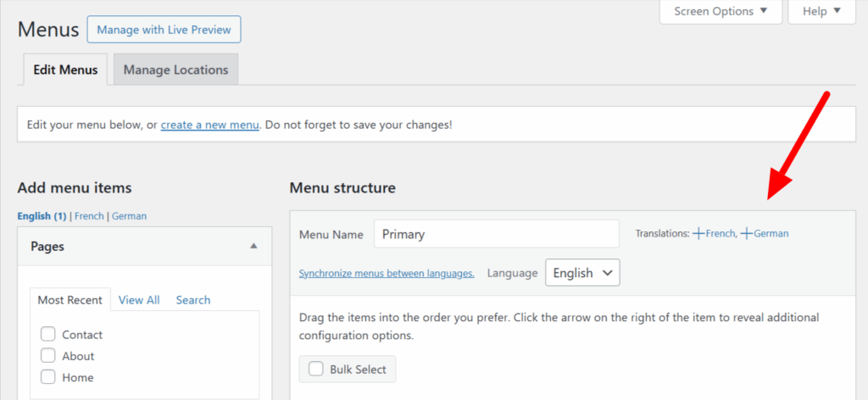Tick the Home page checkbox
868x400 pixels.
coord(48,377)
